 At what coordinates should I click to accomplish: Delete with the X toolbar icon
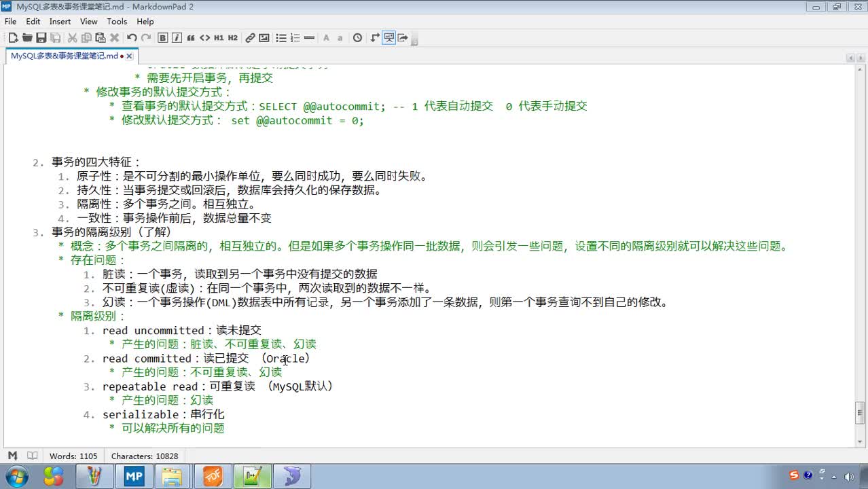[115, 38]
